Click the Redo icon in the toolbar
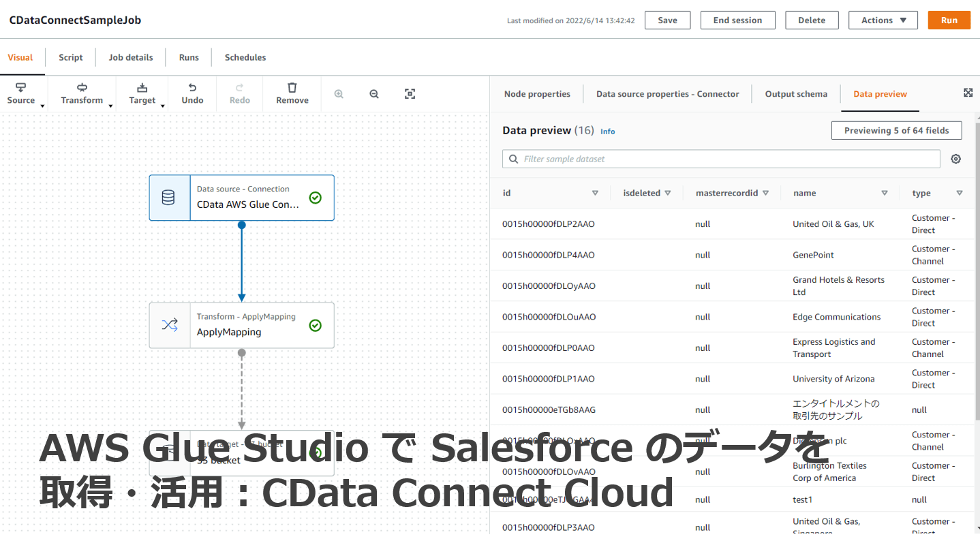Image resolution: width=980 pixels, height=541 pixels. 239,93
